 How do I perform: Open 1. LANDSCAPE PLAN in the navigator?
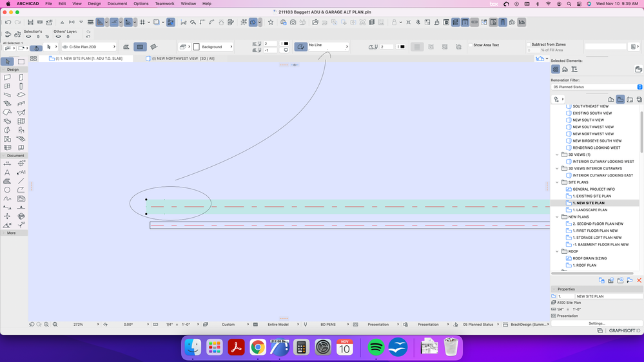pos(589,210)
